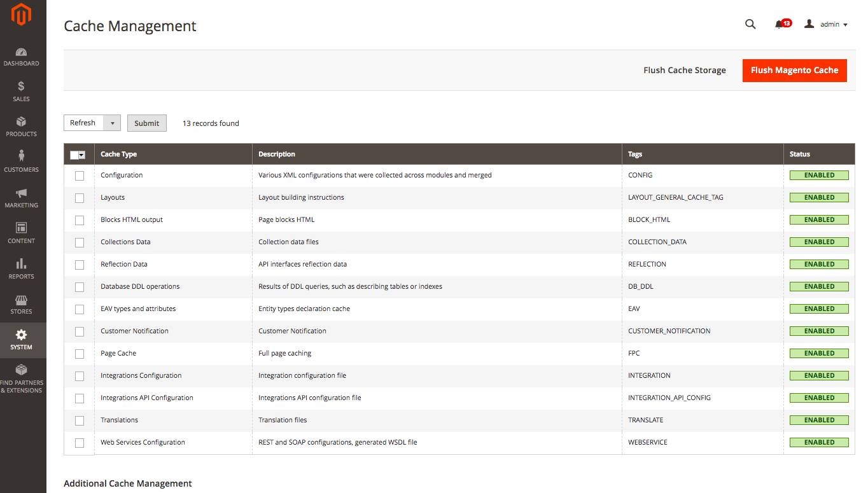Image resolution: width=868 pixels, height=493 pixels.
Task: Check the Layouts cache checkbox
Action: [80, 198]
